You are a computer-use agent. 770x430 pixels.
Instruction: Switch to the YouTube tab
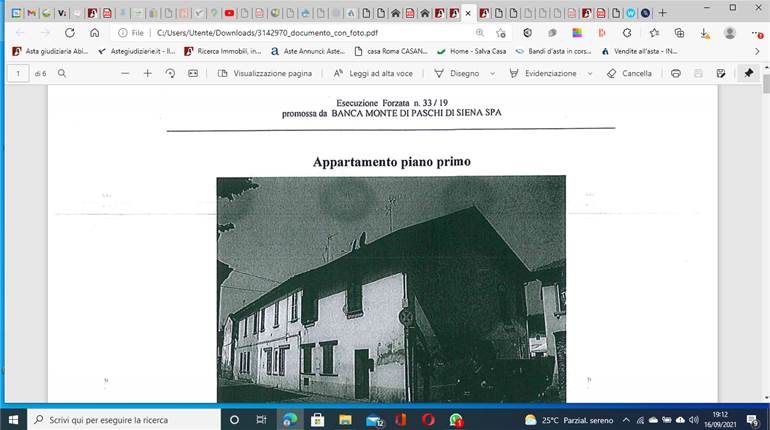[229, 13]
